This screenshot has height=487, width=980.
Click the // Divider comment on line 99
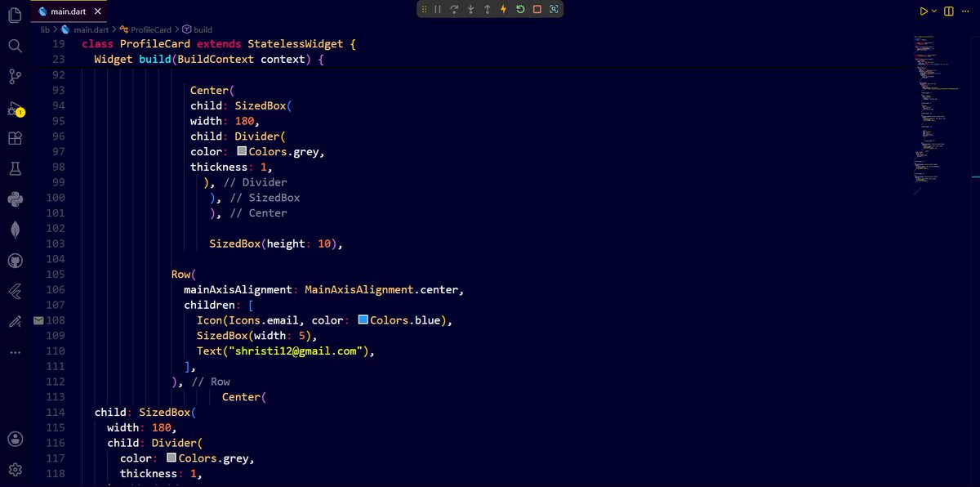(254, 182)
